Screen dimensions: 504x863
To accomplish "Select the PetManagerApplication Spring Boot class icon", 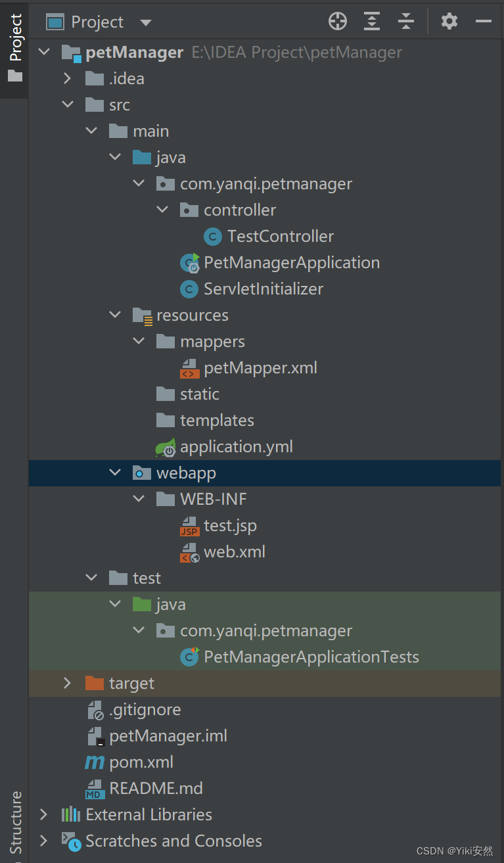I will coord(189,262).
